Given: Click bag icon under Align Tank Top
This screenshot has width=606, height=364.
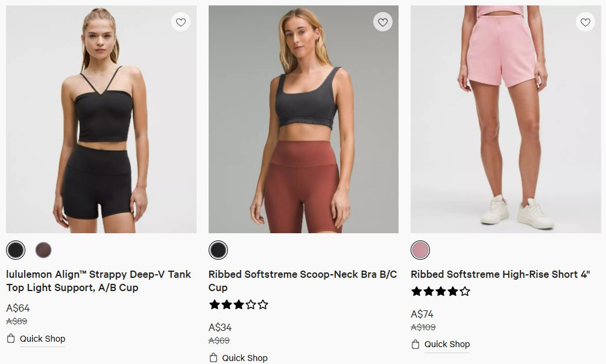Looking at the screenshot, I should [x=11, y=338].
